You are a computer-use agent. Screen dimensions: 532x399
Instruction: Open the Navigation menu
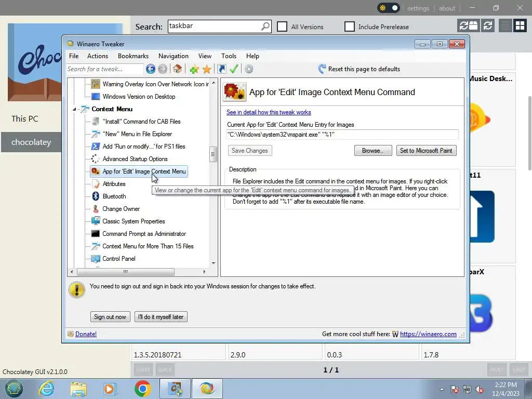174,56
